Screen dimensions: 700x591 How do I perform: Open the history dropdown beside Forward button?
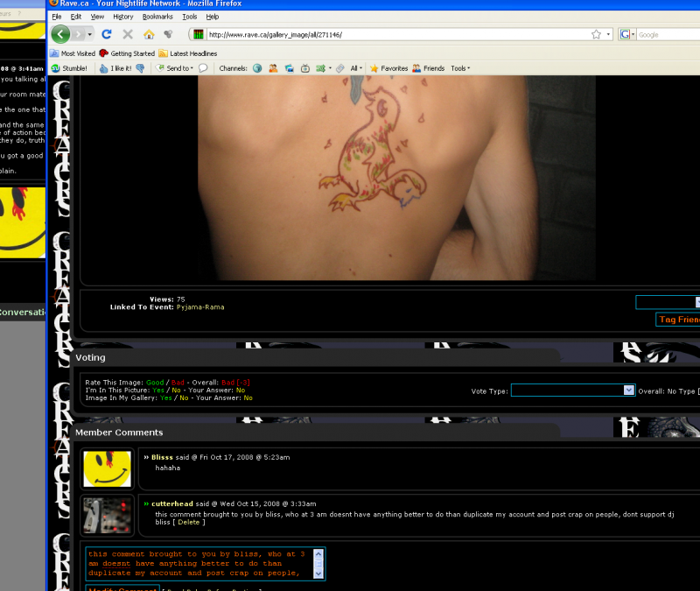[x=90, y=34]
